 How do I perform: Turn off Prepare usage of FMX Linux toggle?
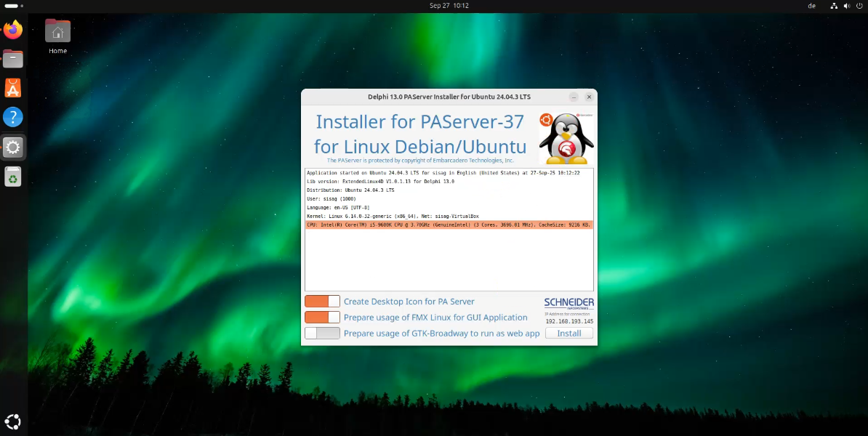322,318
